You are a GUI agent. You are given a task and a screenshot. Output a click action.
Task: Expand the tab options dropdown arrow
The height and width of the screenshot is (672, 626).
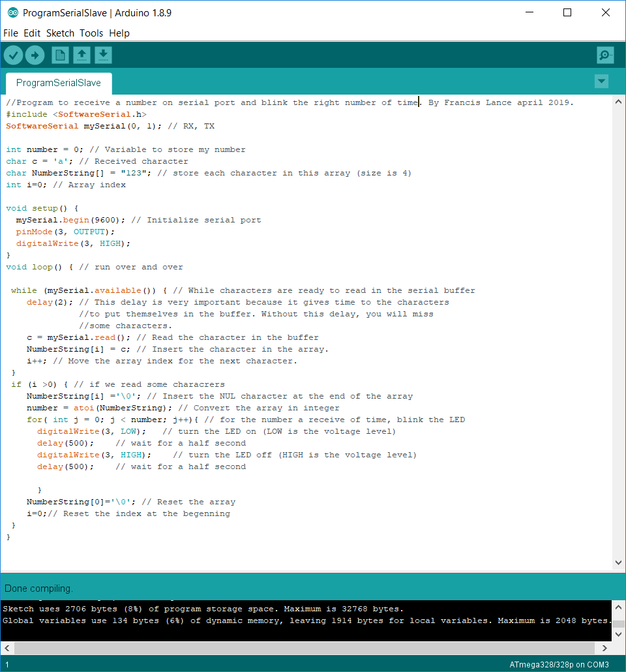click(602, 82)
